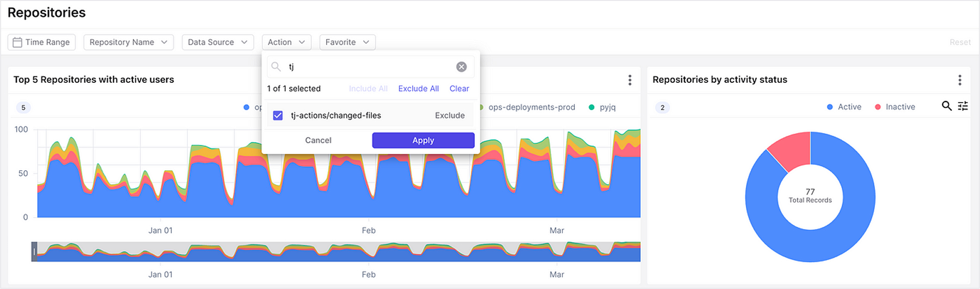980x289 pixels.
Task: Toggle Inactive legend entry
Action: [895, 107]
